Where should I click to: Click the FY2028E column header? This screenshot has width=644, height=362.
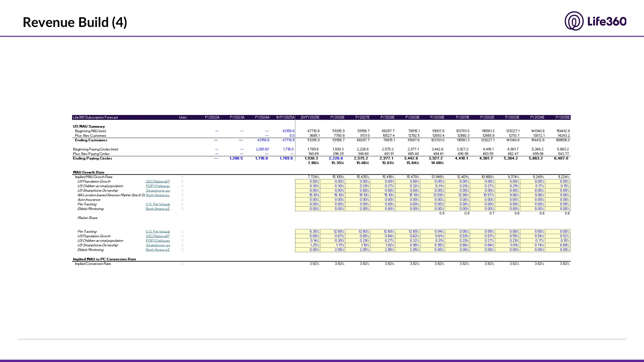point(388,117)
